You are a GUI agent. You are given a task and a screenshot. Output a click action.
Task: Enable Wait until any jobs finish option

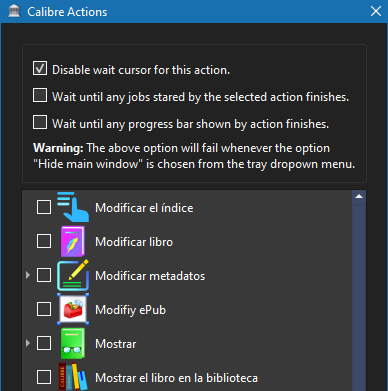40,95
